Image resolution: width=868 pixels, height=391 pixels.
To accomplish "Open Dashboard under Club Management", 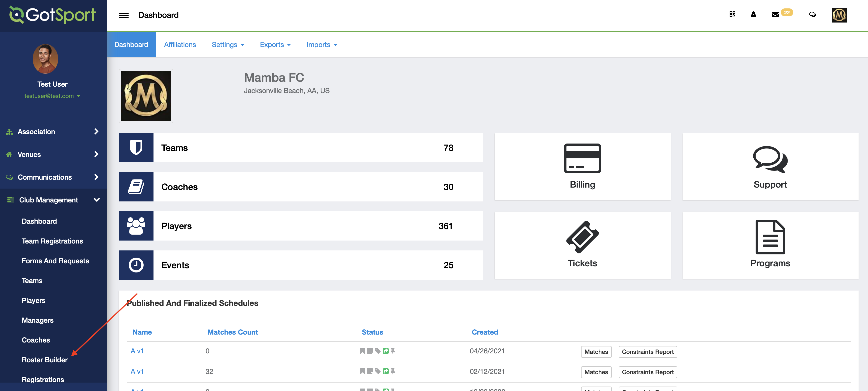I will (39, 221).
